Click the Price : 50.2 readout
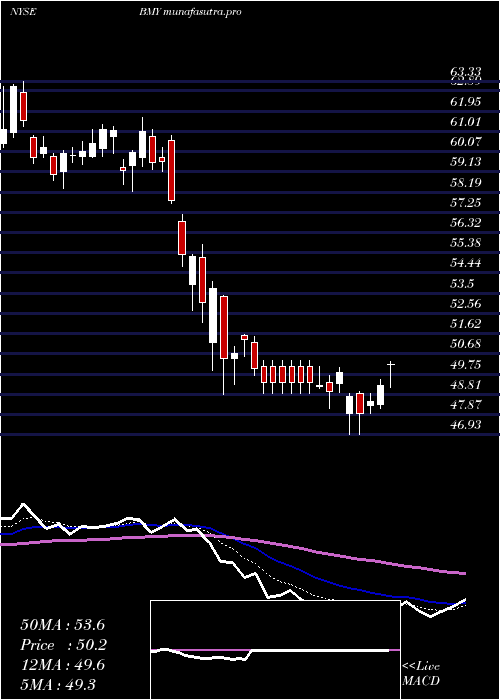This screenshot has height=700, width=500. tap(63, 645)
